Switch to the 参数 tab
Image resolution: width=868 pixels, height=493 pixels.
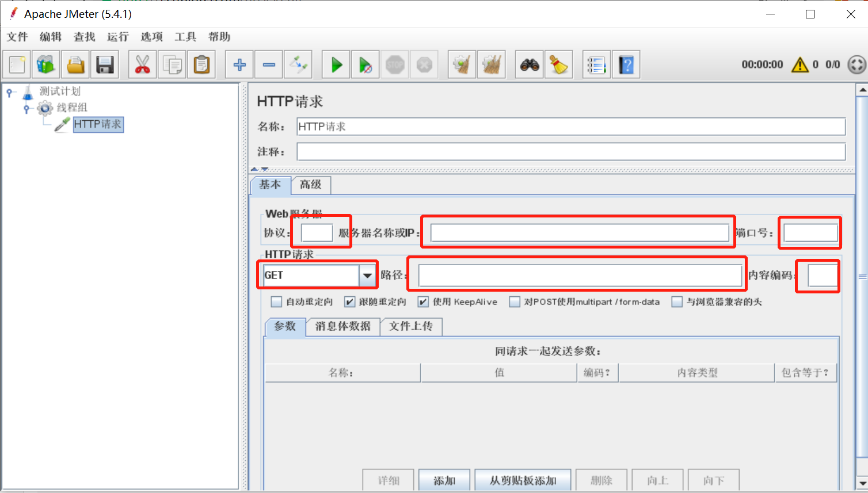[285, 326]
